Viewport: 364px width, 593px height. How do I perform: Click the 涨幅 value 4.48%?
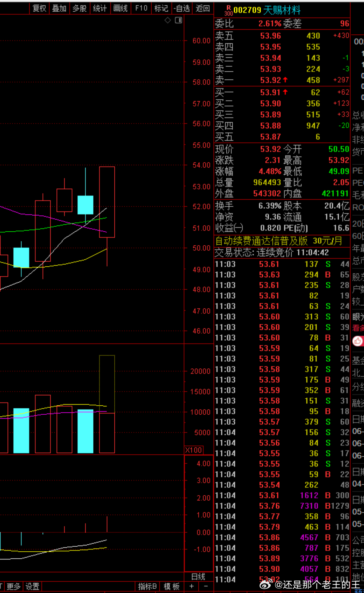(x=270, y=171)
